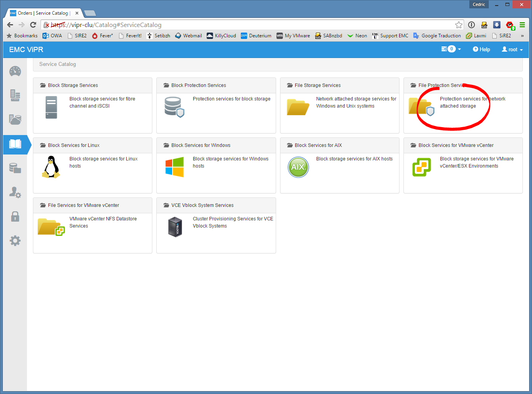Open the cloud assets icon in the sidebar

tap(15, 120)
